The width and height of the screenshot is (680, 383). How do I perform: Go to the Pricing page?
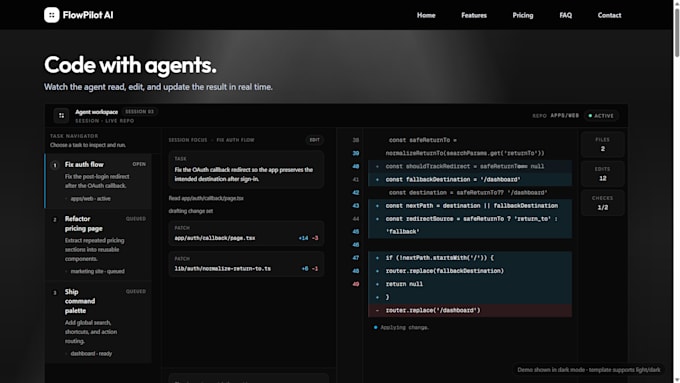(x=523, y=15)
